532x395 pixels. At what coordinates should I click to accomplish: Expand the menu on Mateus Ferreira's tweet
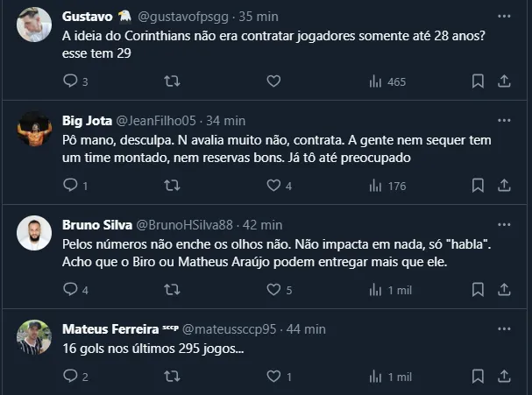504,328
